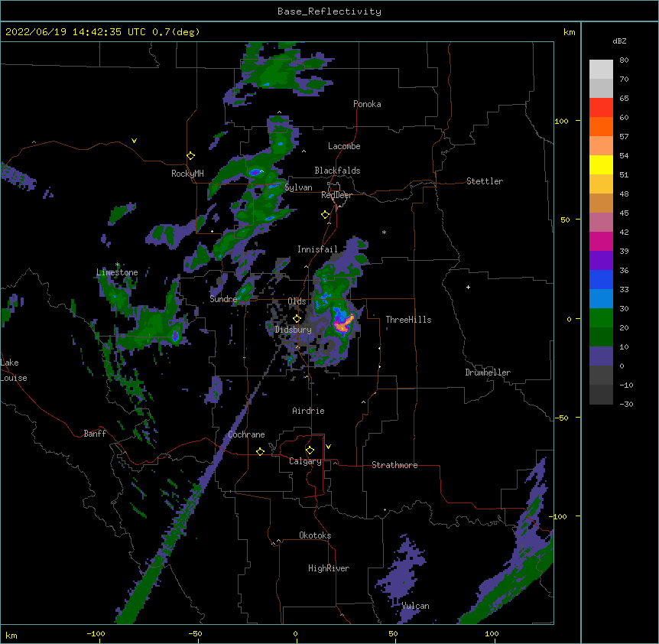Click the white asterisk marker east of Innisfail
Screen dimensions: 659x644
click(x=384, y=232)
